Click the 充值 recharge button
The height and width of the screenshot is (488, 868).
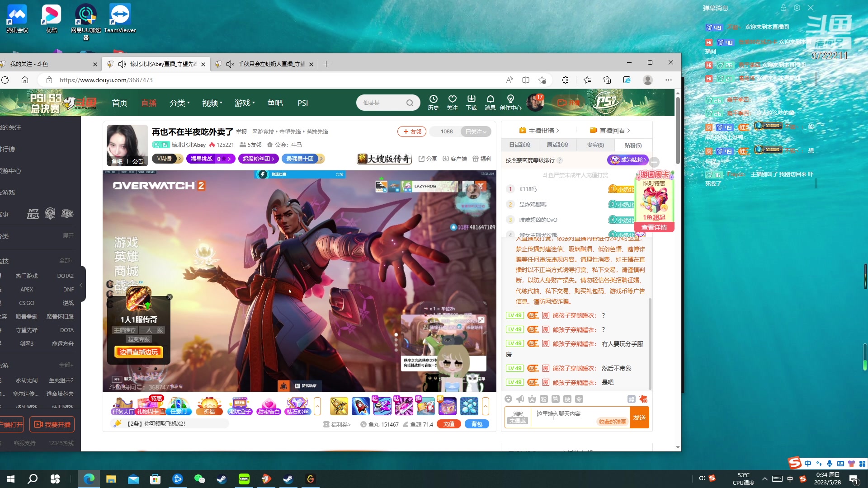click(x=449, y=424)
